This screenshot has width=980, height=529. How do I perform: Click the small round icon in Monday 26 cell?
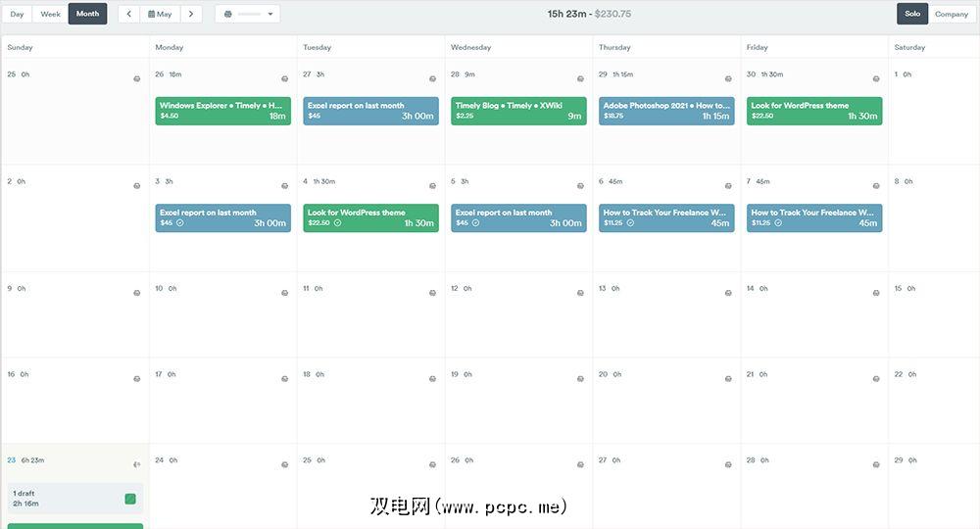(285, 78)
